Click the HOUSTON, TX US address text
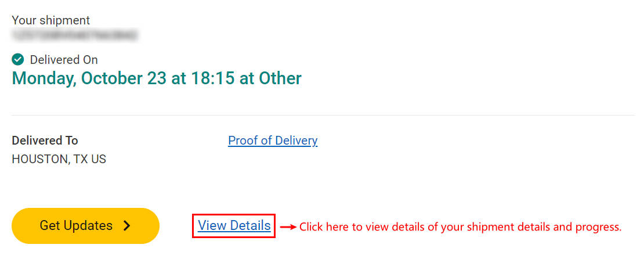The height and width of the screenshot is (259, 644). 59,159
